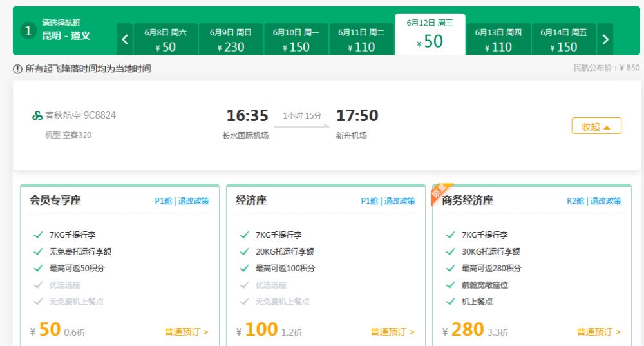Click departure time 16:35
This screenshot has width=644, height=346.
[x=247, y=115]
